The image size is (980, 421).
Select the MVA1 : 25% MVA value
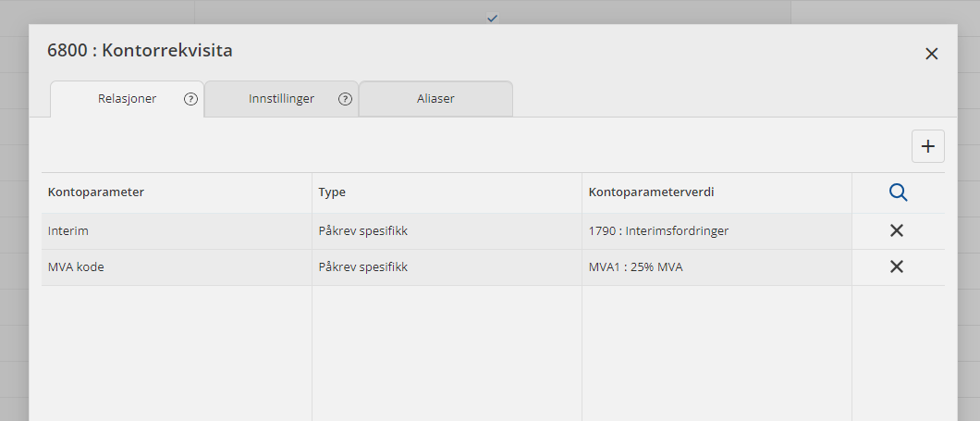tap(635, 266)
